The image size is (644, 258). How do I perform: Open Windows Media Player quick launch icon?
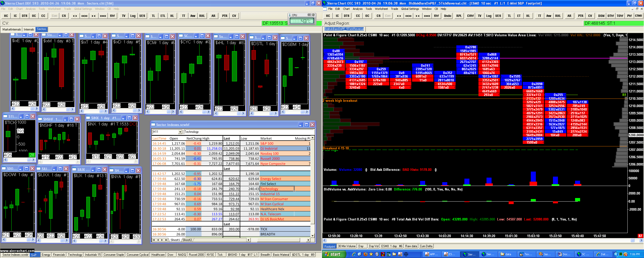coord(377,254)
